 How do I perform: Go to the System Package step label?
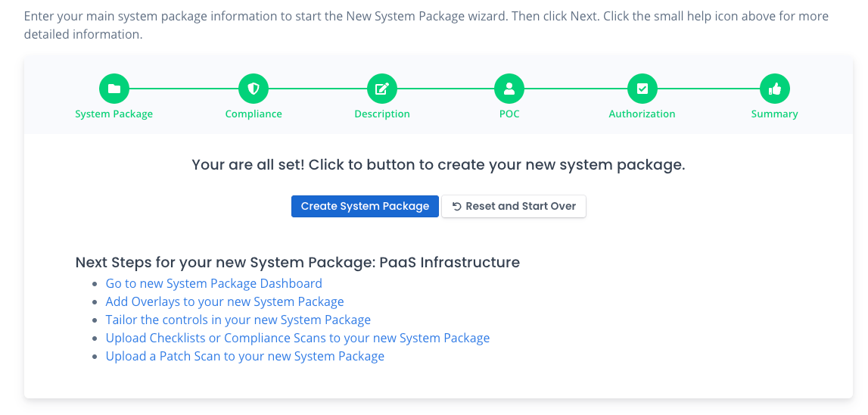coord(114,114)
